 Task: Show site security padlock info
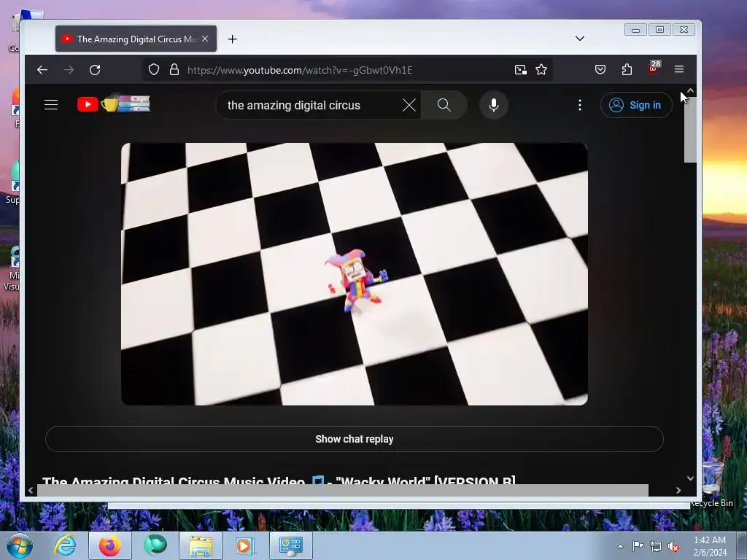[x=174, y=69]
